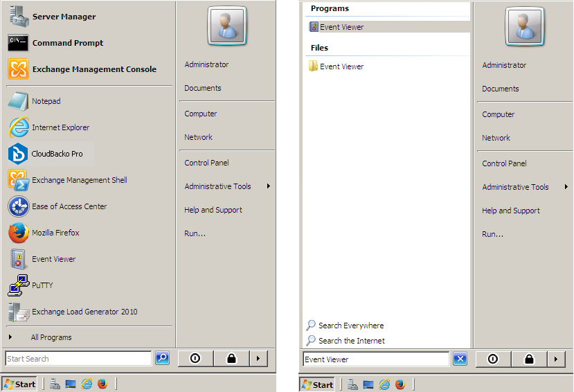Open Exchange Load Generator 2010 icon
Viewport: 574px width, 392px height.
[x=18, y=312]
